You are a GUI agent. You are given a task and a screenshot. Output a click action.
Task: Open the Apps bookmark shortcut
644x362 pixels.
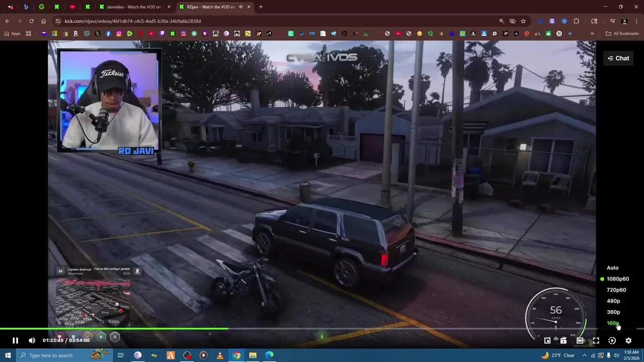[12, 34]
